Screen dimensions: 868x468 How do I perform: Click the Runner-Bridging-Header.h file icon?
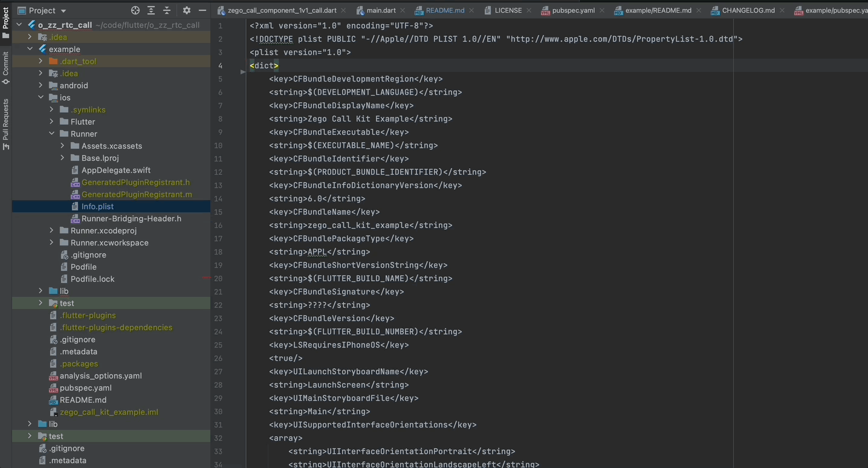pyautogui.click(x=75, y=218)
